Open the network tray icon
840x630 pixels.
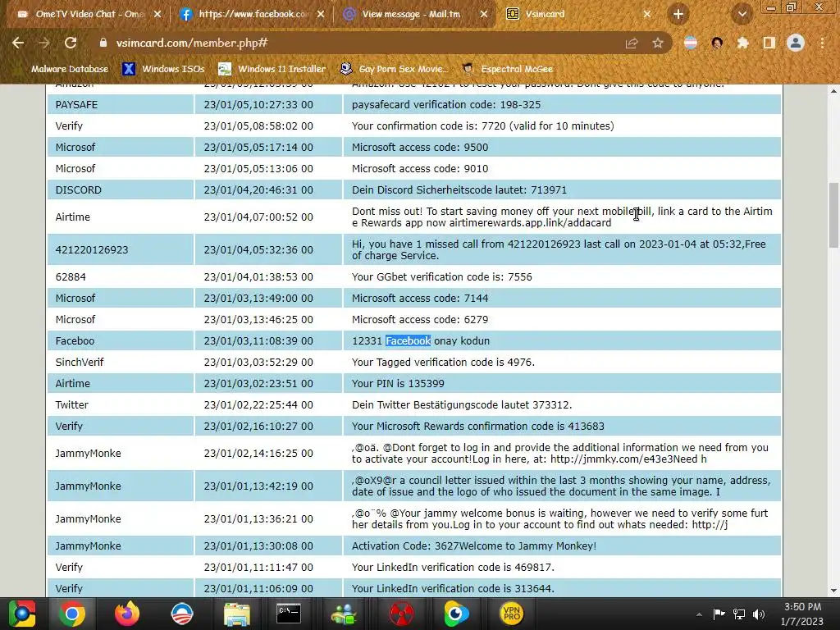[739, 614]
